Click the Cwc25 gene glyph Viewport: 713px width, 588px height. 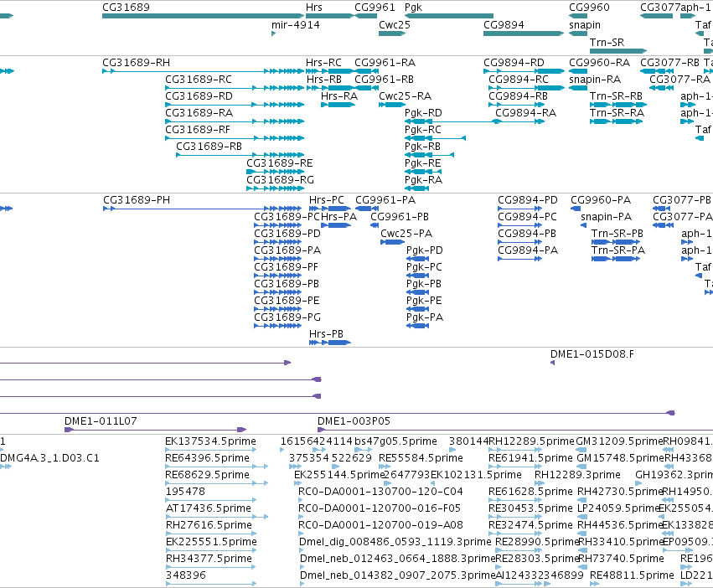(x=392, y=34)
